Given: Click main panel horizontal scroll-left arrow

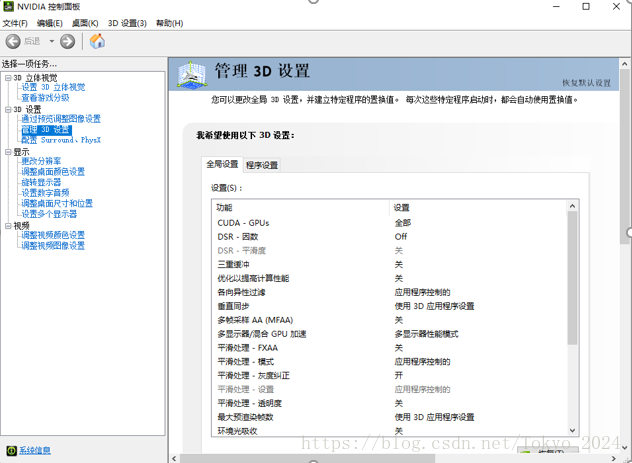Looking at the screenshot, I should (174, 458).
